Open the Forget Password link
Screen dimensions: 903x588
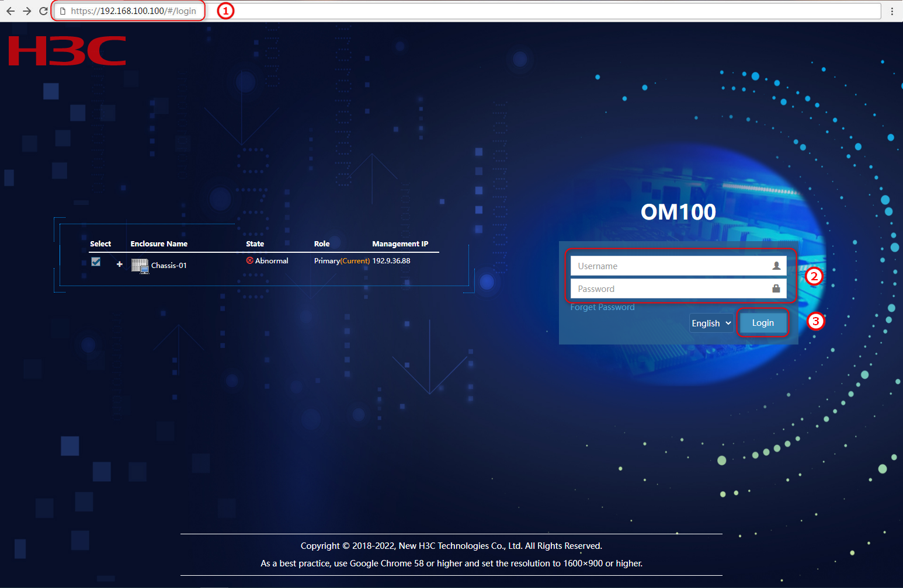(x=602, y=307)
